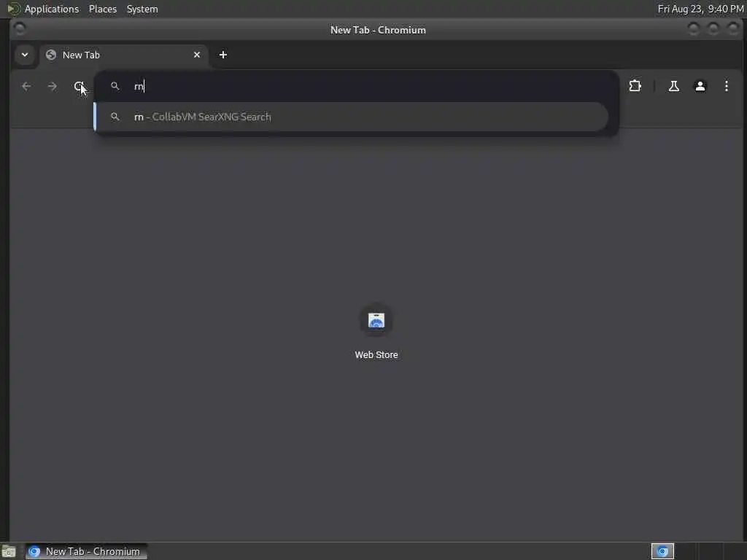This screenshot has height=560, width=747.
Task: Open a new tab with plus button
Action: pyautogui.click(x=223, y=55)
